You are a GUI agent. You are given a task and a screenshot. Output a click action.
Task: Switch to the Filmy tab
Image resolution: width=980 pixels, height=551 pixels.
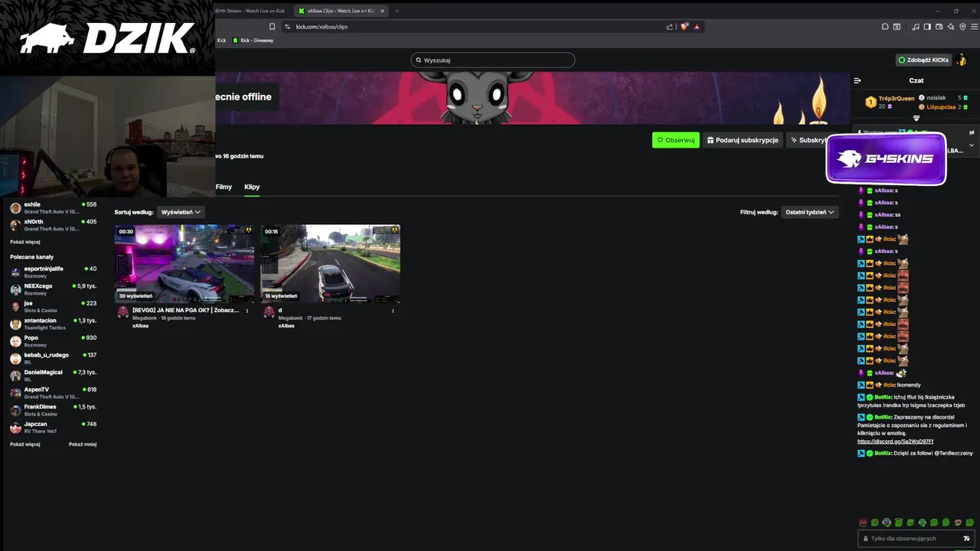pyautogui.click(x=224, y=187)
